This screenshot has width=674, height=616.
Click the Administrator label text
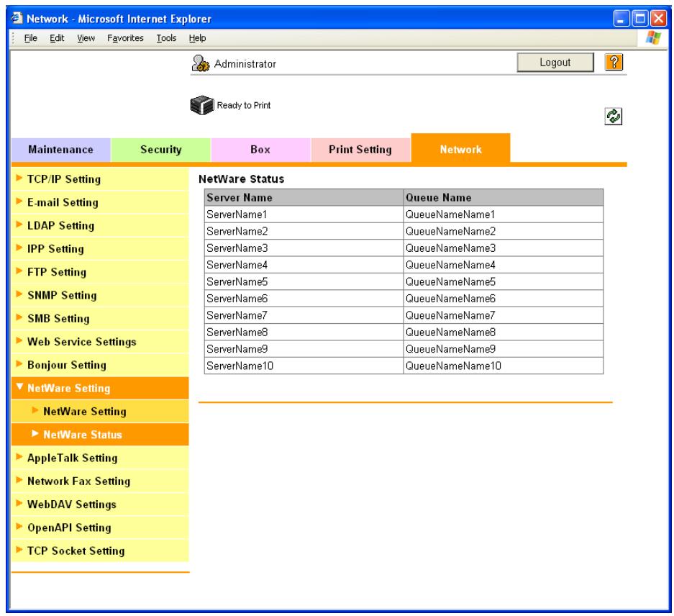pyautogui.click(x=245, y=63)
